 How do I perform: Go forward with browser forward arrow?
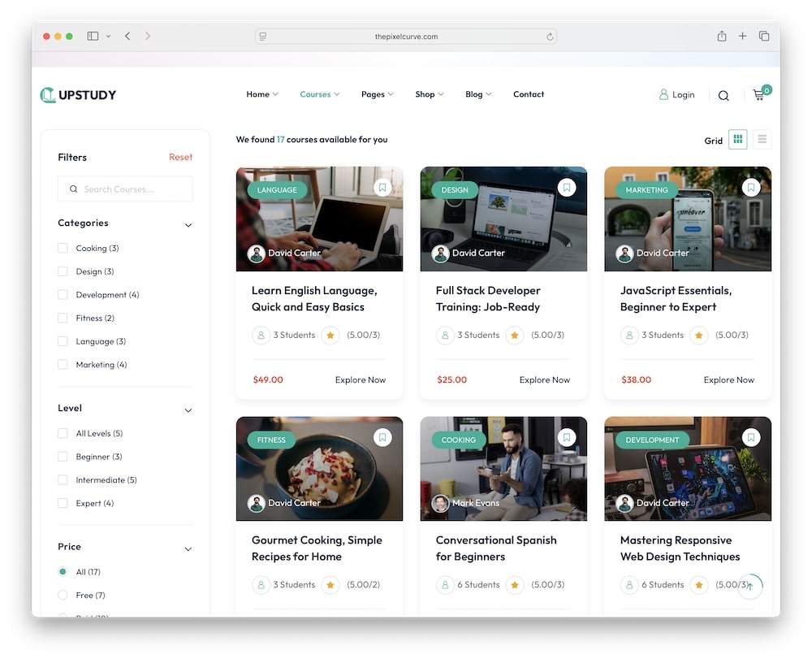[x=148, y=37]
